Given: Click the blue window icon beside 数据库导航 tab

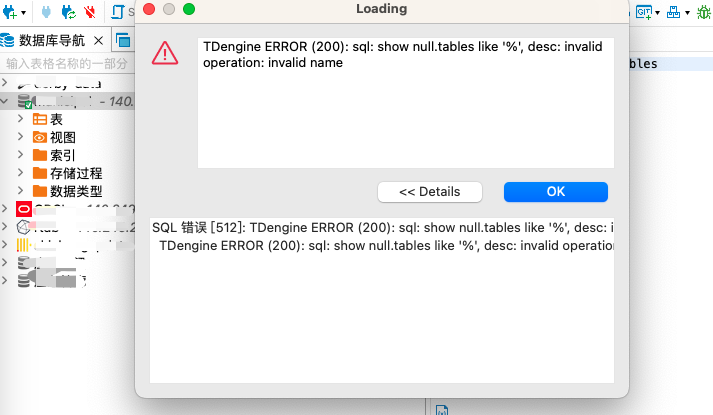Looking at the screenshot, I should click(x=123, y=41).
